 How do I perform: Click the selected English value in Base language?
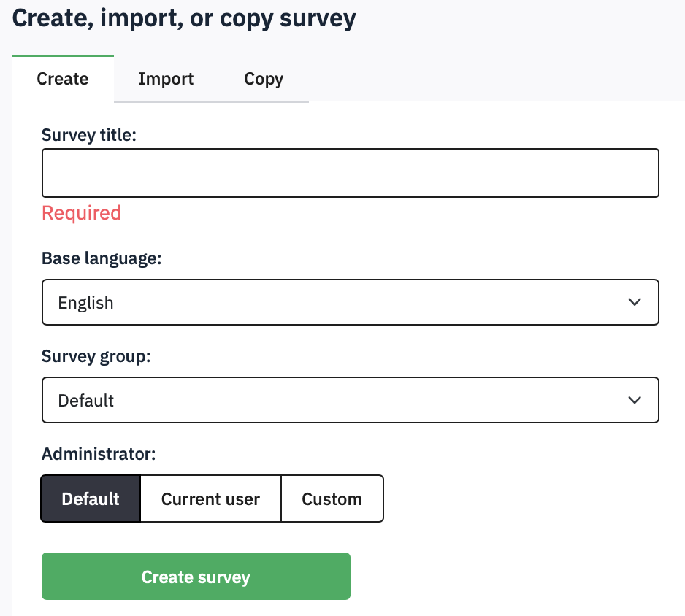click(86, 303)
